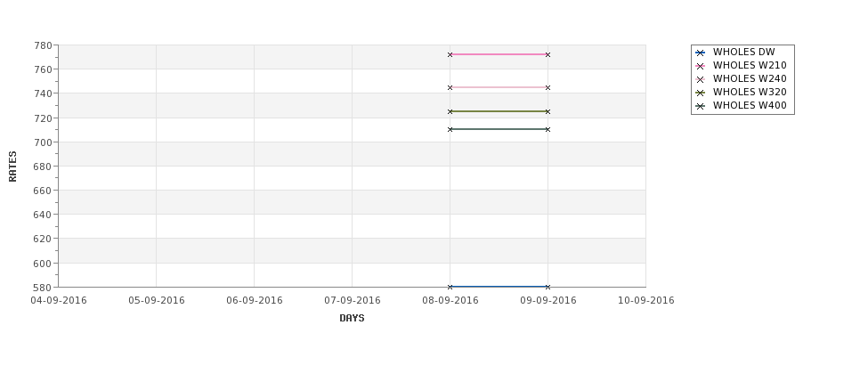
Task: Click the RATES axis title
Action: click(x=12, y=167)
